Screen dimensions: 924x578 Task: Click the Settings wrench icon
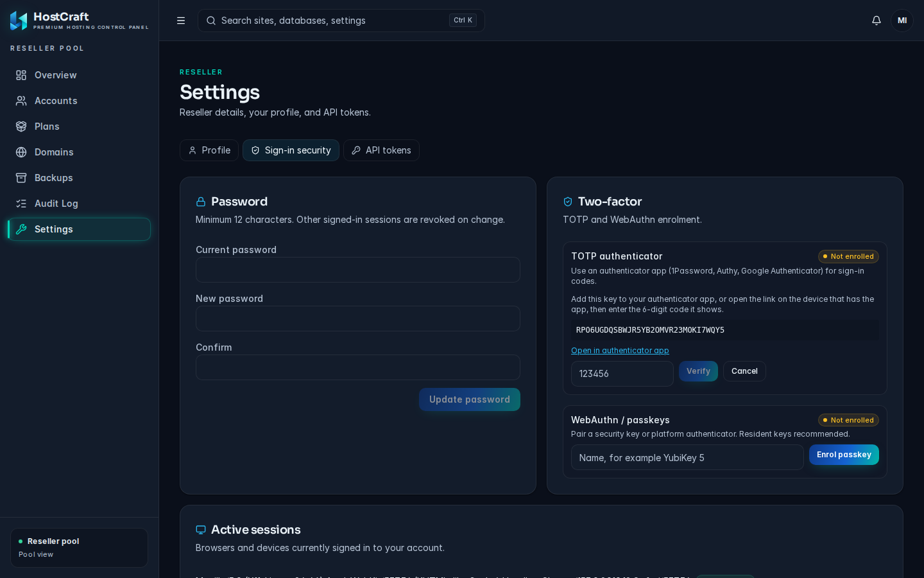click(21, 229)
